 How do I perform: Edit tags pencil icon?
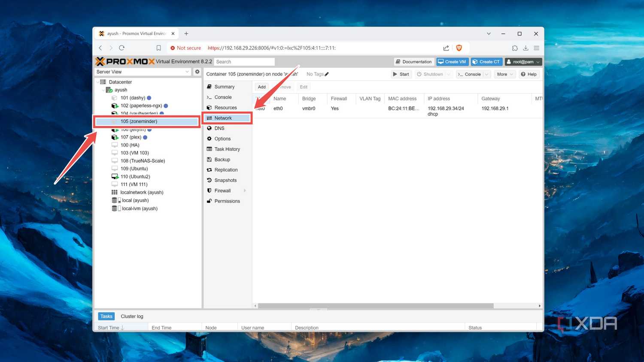[327, 74]
